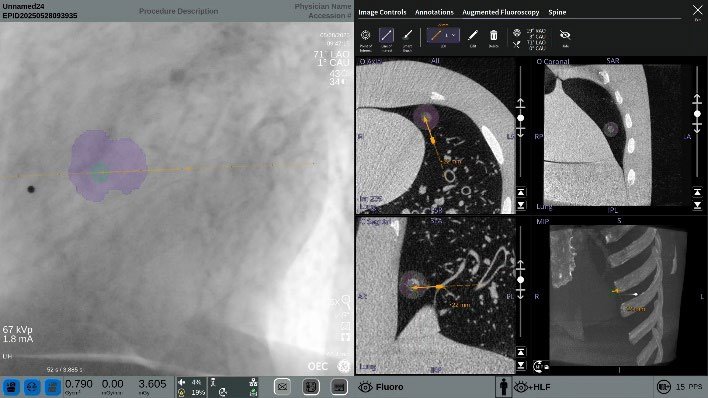Click the second blue refresh icon
708x398 pixels.
coord(32,387)
